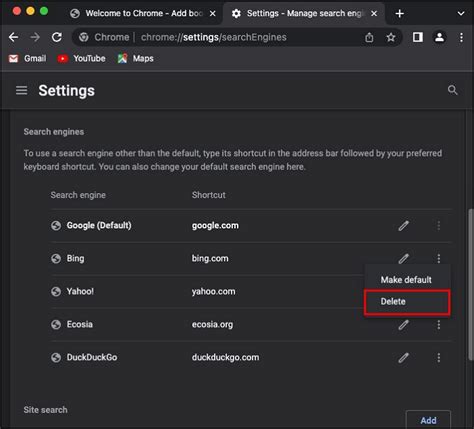Edit the Bing search engine entry

click(x=403, y=258)
